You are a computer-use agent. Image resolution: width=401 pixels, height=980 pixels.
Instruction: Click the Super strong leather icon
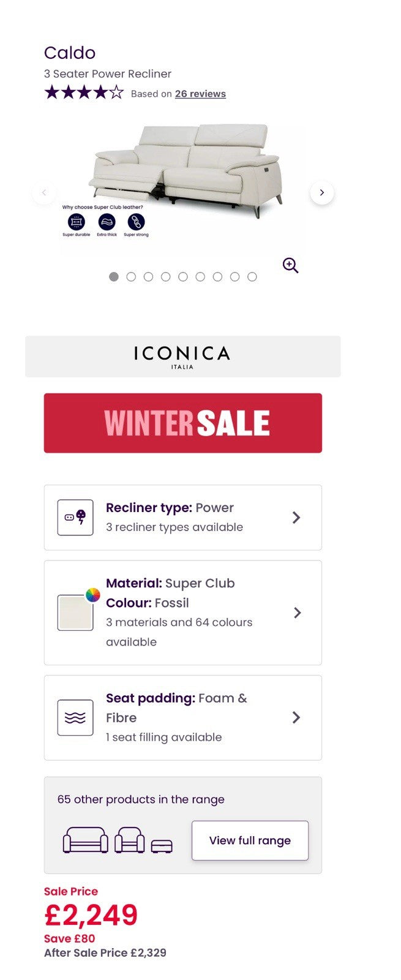coord(136,222)
